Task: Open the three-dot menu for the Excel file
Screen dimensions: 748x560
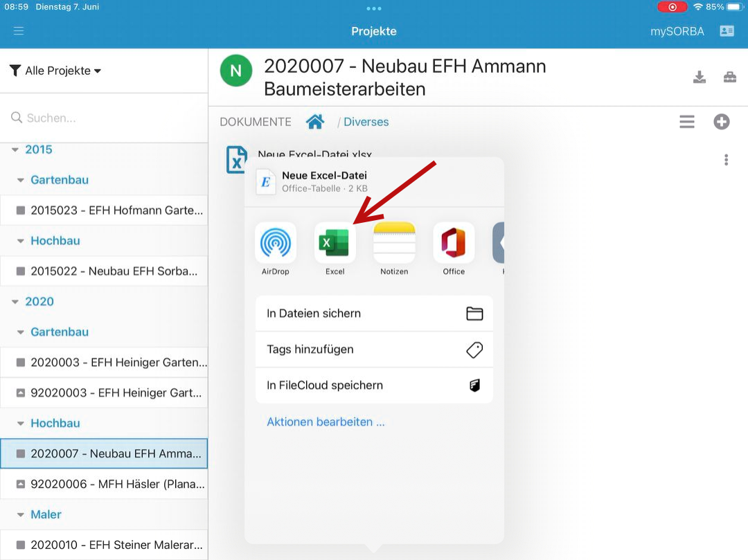Action: pos(726,160)
